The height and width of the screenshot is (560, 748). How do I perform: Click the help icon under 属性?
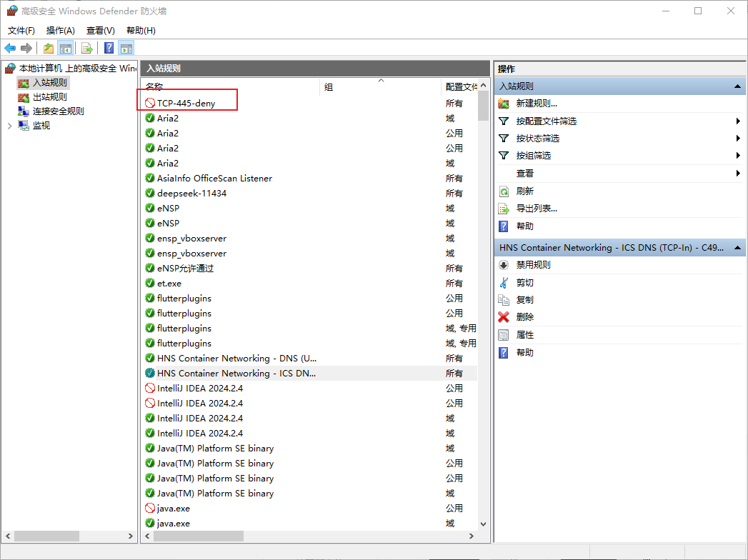point(504,353)
